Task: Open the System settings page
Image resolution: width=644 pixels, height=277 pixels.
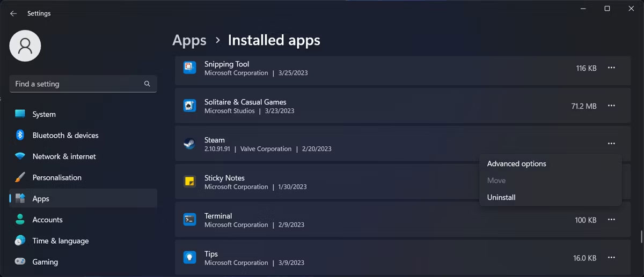Action: point(83,114)
